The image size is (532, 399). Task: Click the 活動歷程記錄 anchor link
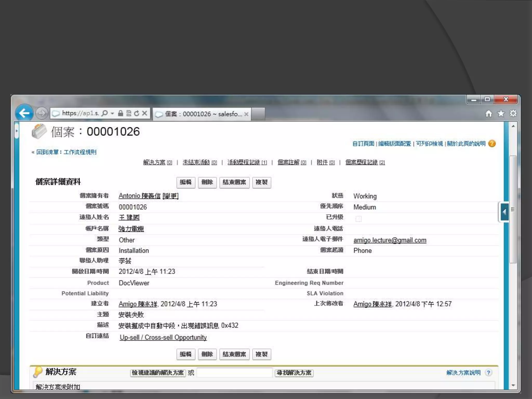[x=244, y=162]
